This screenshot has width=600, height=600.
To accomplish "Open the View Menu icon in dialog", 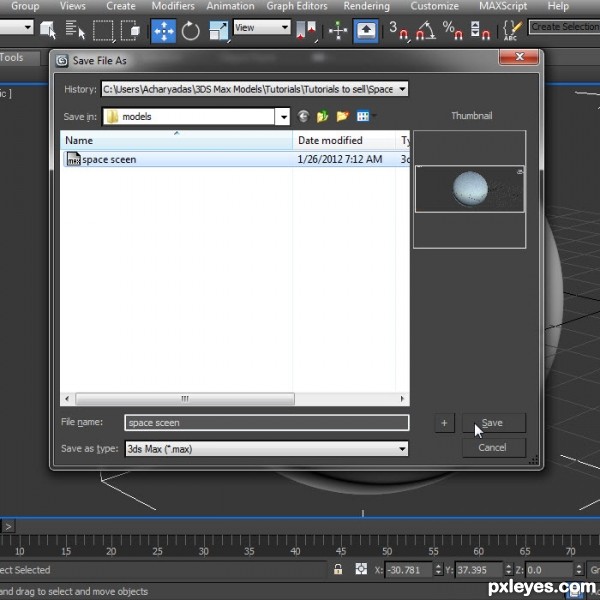I will (x=364, y=116).
